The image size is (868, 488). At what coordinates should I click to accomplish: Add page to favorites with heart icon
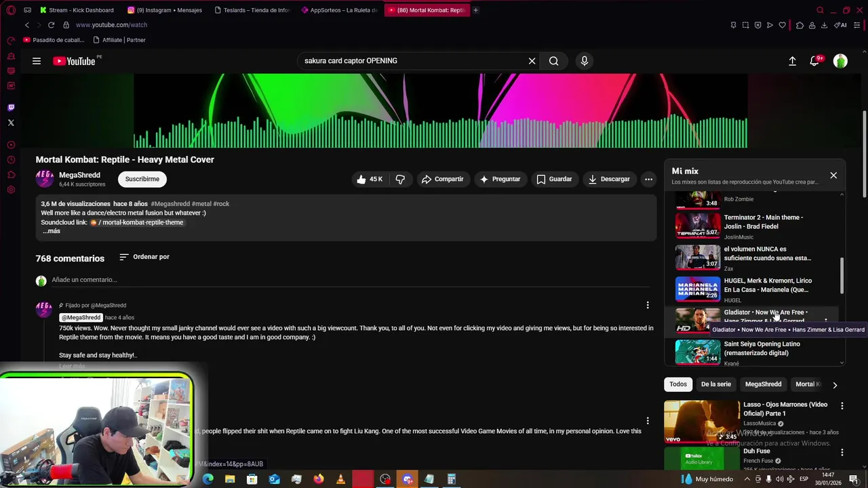click(x=782, y=25)
